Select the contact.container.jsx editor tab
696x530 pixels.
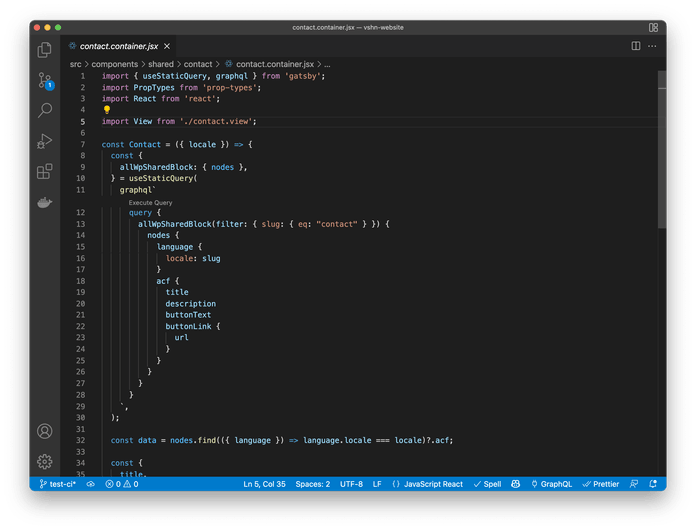[x=120, y=46]
